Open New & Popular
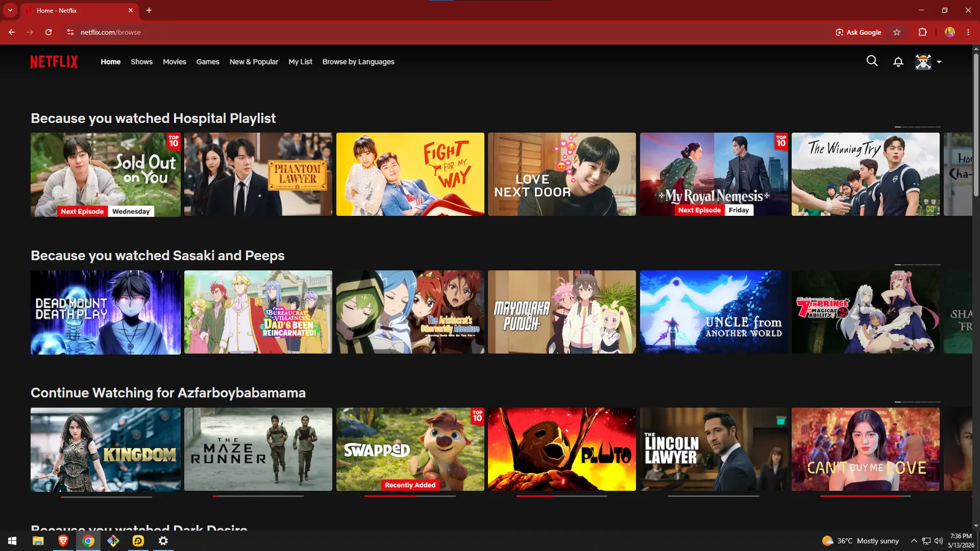The image size is (980, 551). [254, 62]
